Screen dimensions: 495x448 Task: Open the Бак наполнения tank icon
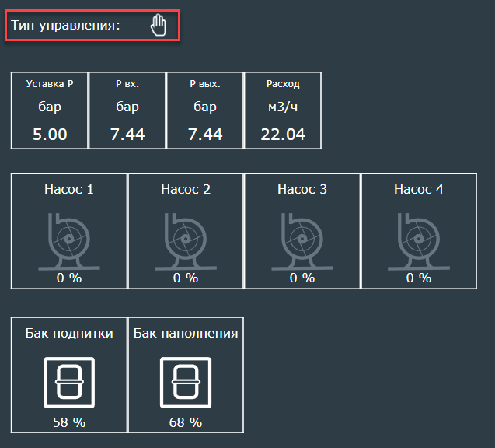point(185,383)
